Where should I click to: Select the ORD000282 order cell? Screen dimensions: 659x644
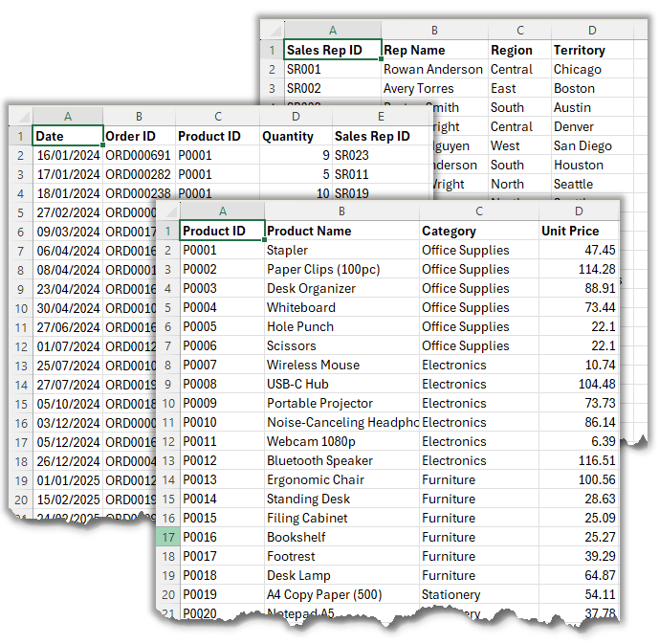point(139,174)
